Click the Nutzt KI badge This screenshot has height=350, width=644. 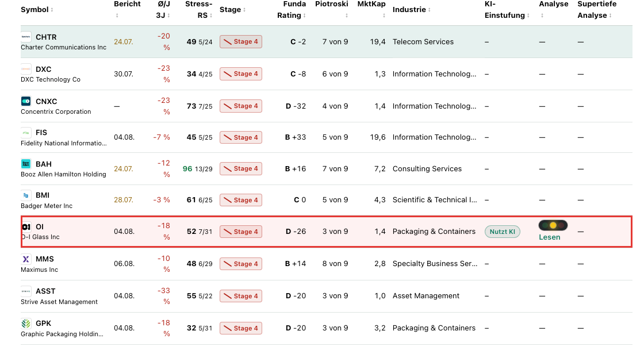(x=503, y=232)
